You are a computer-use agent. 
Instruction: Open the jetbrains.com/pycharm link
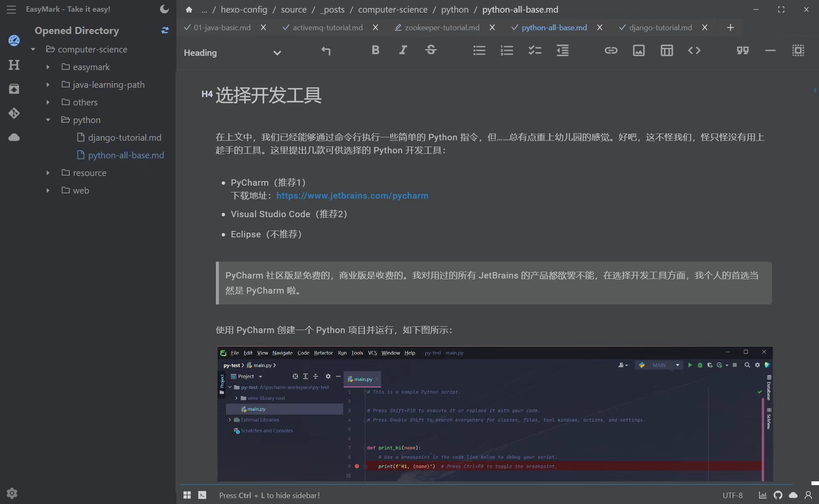[x=352, y=196]
